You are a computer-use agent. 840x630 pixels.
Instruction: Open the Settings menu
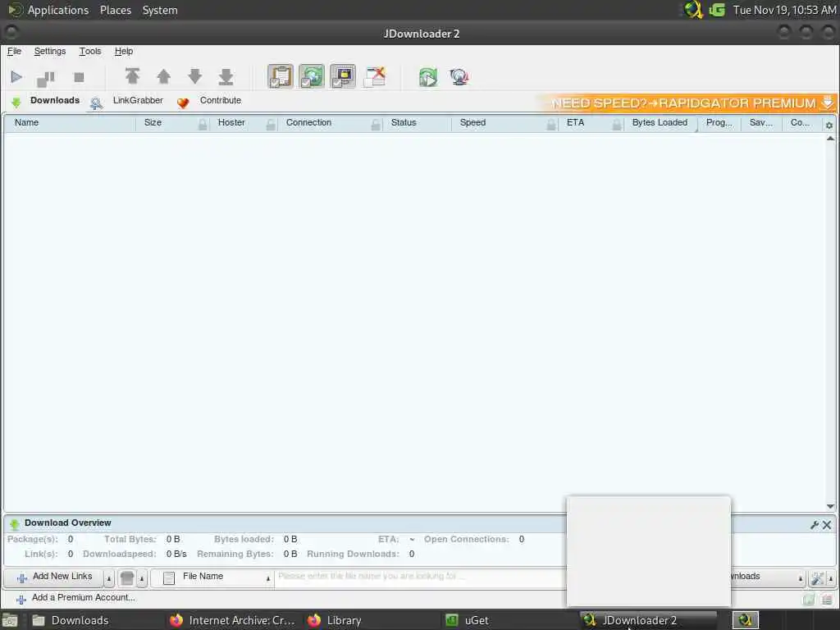[x=50, y=52]
